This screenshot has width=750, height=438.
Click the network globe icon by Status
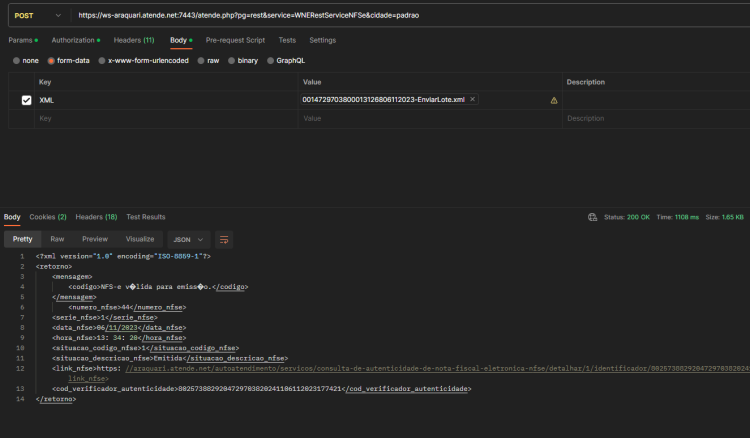[x=592, y=217]
